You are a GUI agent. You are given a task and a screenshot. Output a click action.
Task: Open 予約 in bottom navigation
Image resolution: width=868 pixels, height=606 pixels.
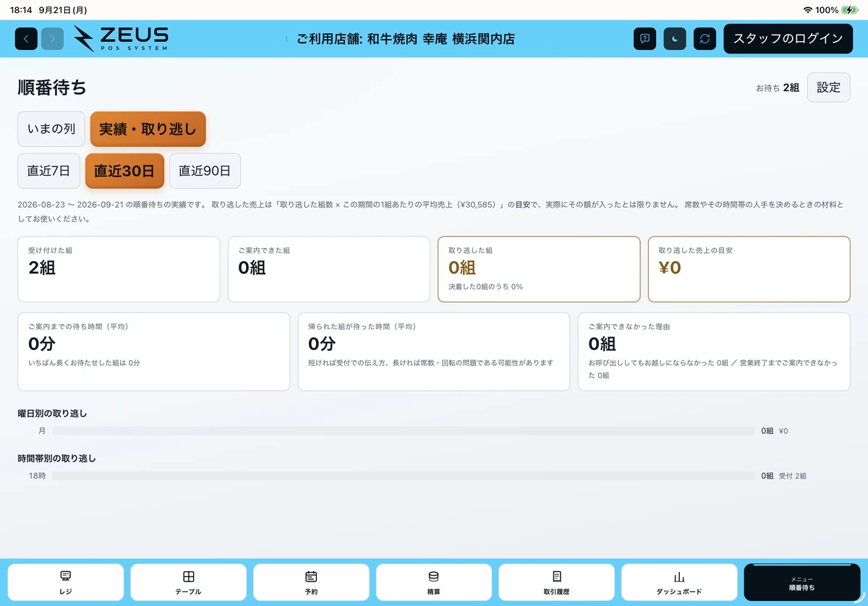tap(311, 582)
